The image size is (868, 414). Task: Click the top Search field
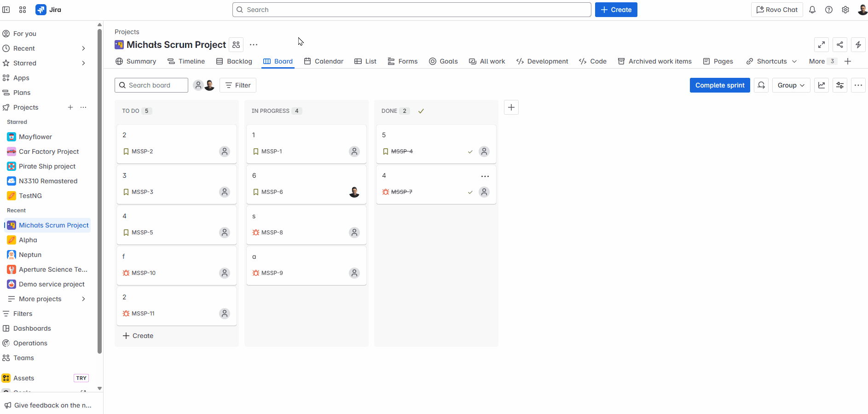click(412, 10)
